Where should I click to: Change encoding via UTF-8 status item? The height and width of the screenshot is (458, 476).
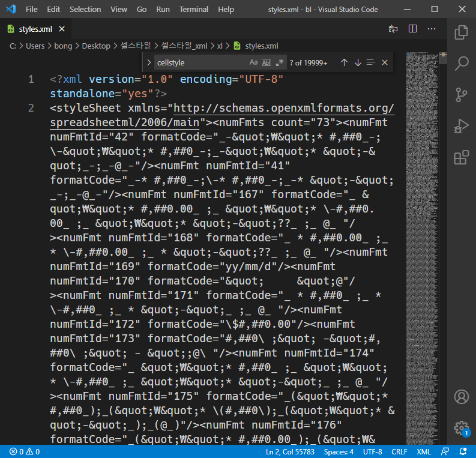pyautogui.click(x=373, y=451)
